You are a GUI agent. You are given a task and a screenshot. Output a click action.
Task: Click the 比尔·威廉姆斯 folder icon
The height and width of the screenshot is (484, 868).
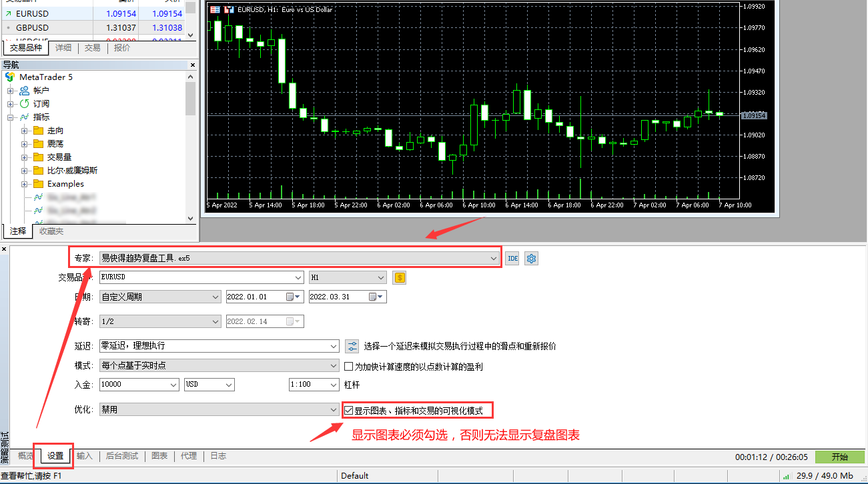(38, 170)
